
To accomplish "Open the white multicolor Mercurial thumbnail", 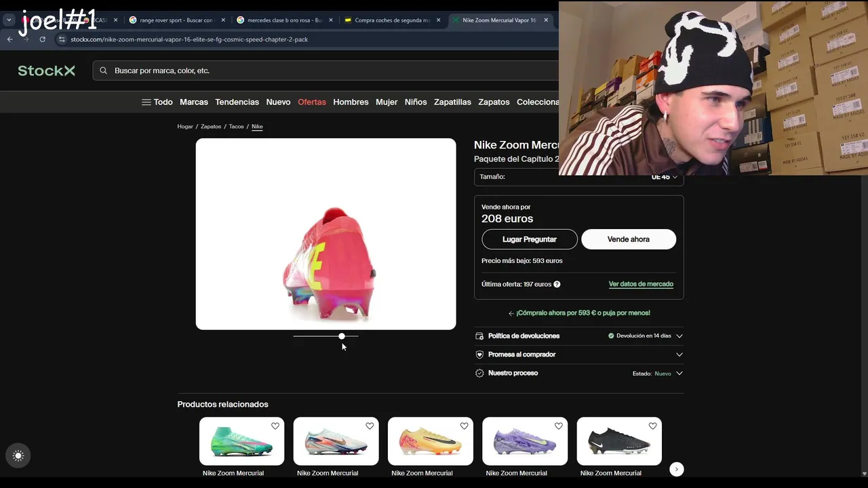I will [x=336, y=441].
